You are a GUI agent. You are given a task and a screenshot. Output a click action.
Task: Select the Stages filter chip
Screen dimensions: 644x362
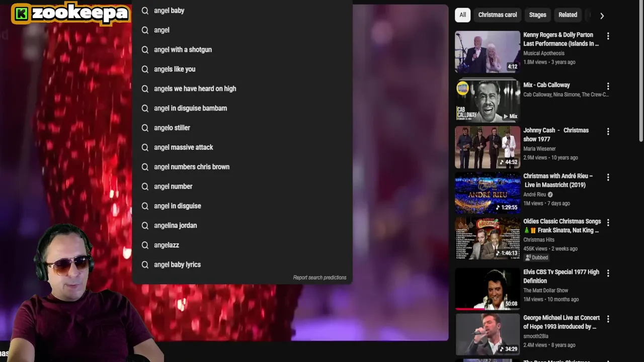537,15
